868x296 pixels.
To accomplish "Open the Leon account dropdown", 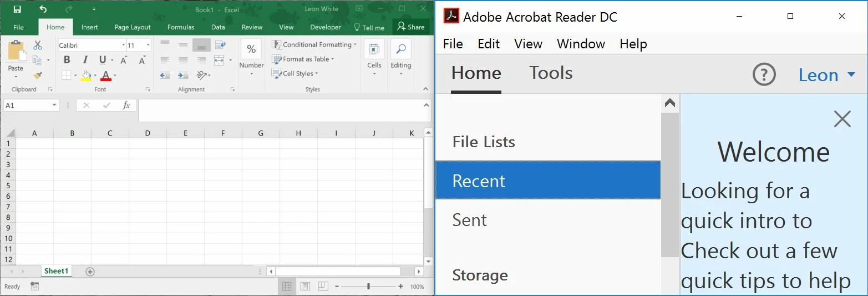I will tap(827, 74).
